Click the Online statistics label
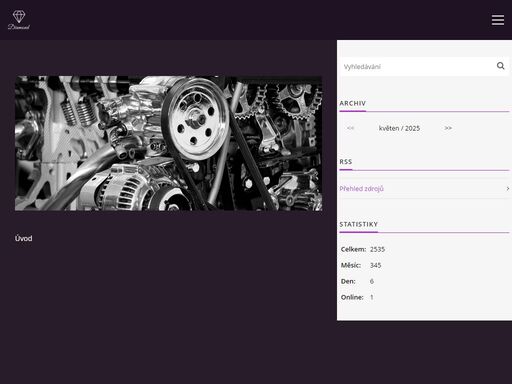This screenshot has height=384, width=512. (352, 297)
